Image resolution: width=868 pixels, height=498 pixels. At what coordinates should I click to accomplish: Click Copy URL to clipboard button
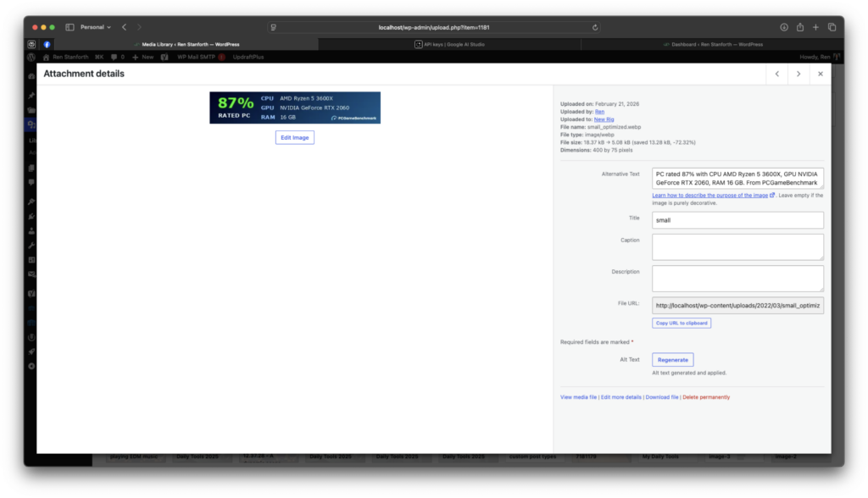(x=681, y=323)
